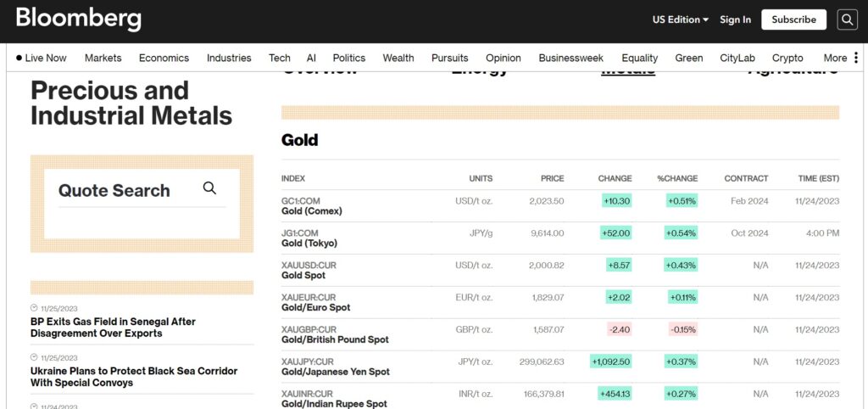
Task: Click the price 1,587.07
Action: pyautogui.click(x=548, y=329)
